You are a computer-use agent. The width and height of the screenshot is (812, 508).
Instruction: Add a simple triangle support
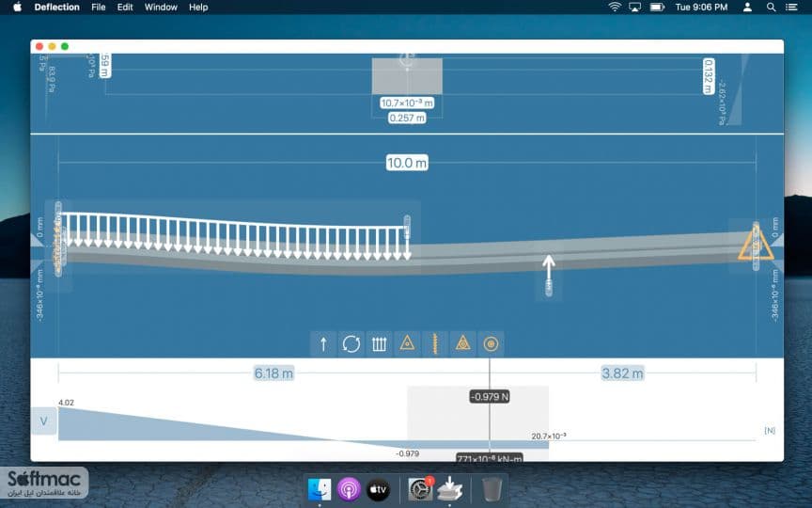click(407, 343)
